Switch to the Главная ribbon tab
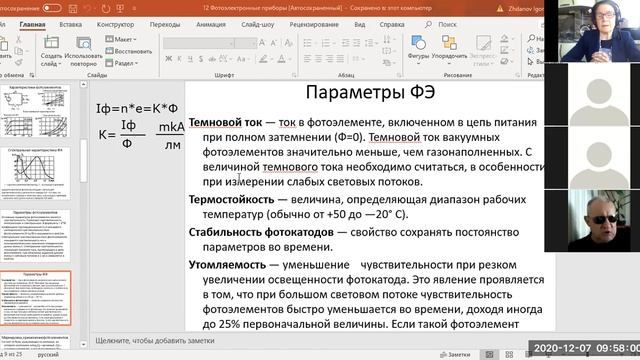This screenshot has width=640, height=360. 32,24
